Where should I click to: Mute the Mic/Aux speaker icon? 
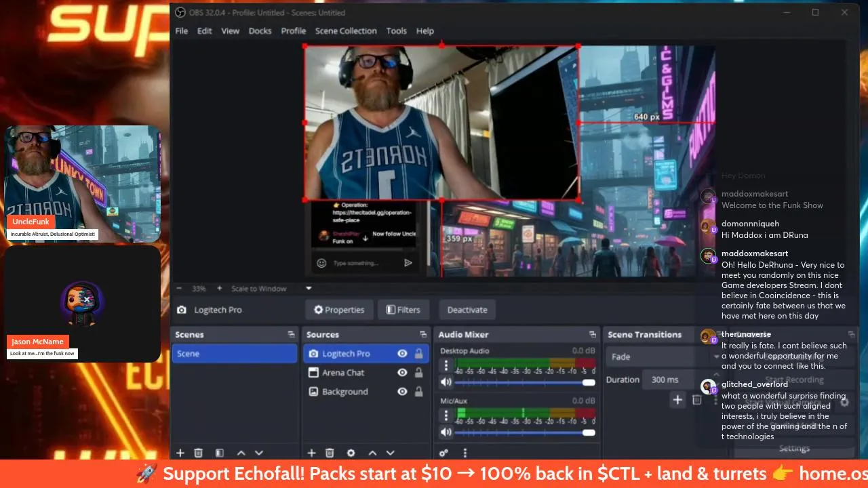pos(446,432)
